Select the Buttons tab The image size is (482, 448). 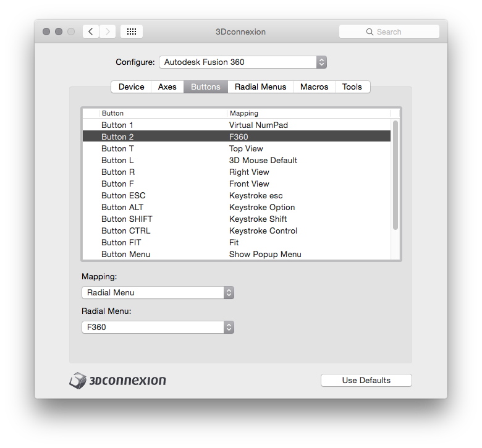[x=206, y=87]
